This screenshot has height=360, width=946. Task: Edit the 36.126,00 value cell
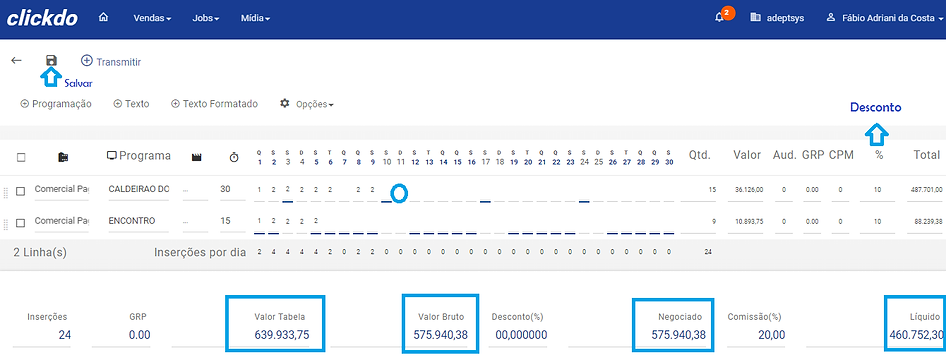[x=747, y=190]
